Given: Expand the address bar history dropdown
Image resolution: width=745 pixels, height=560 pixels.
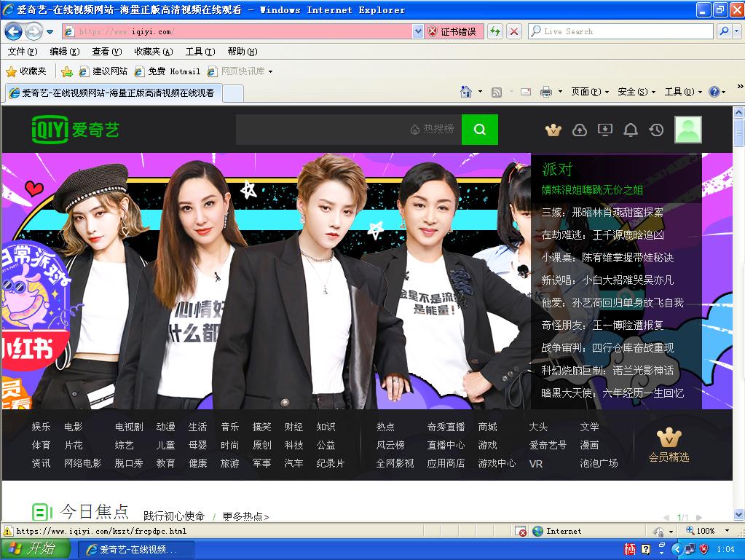Looking at the screenshot, I should coord(418,31).
